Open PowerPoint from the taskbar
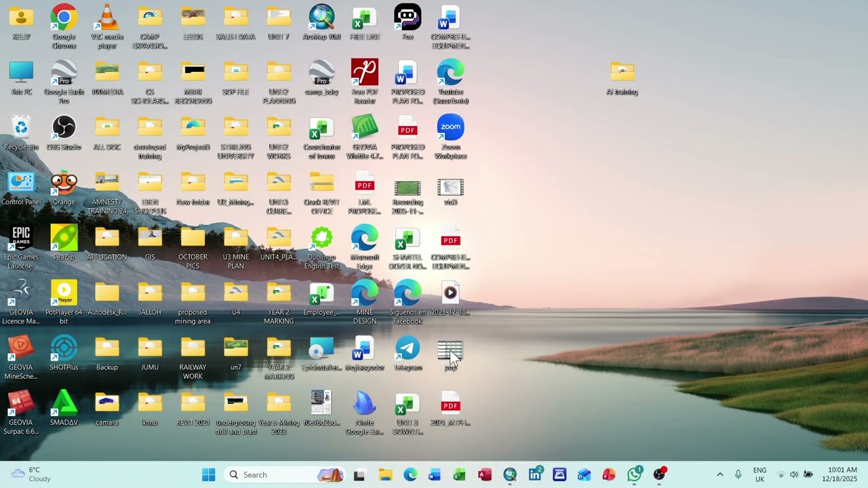The height and width of the screenshot is (488, 868). (609, 474)
